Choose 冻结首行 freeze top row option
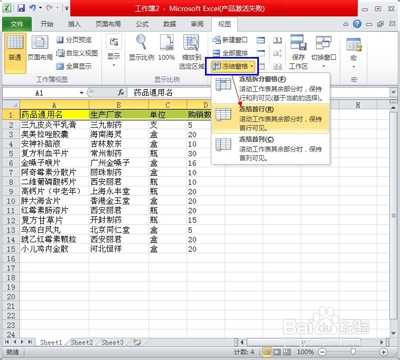This screenshot has height=360, width=400. click(x=270, y=118)
